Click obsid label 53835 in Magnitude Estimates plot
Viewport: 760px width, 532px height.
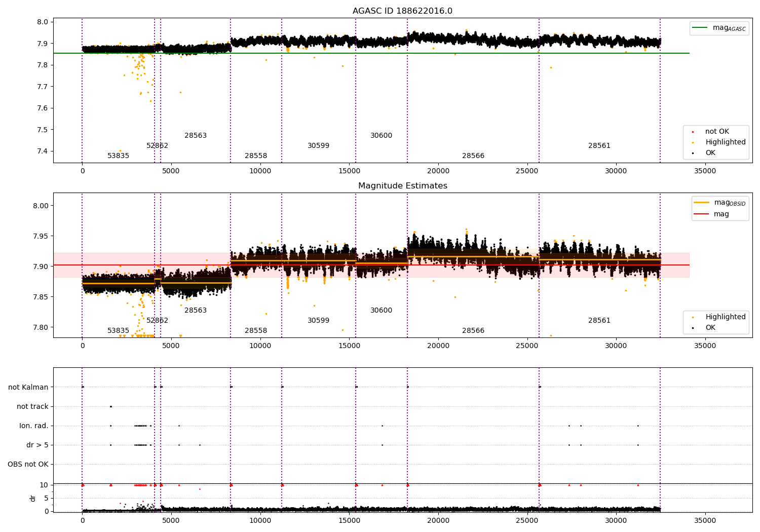118,331
